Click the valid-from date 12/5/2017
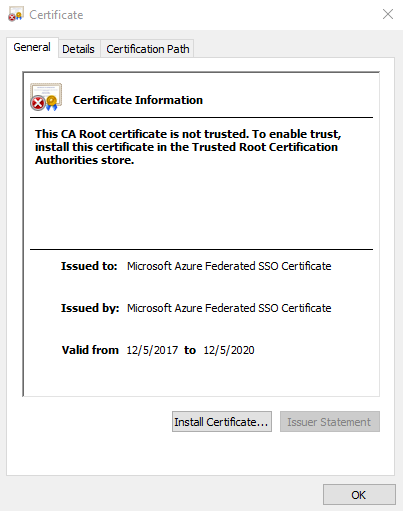The height and width of the screenshot is (511, 403). tap(152, 350)
